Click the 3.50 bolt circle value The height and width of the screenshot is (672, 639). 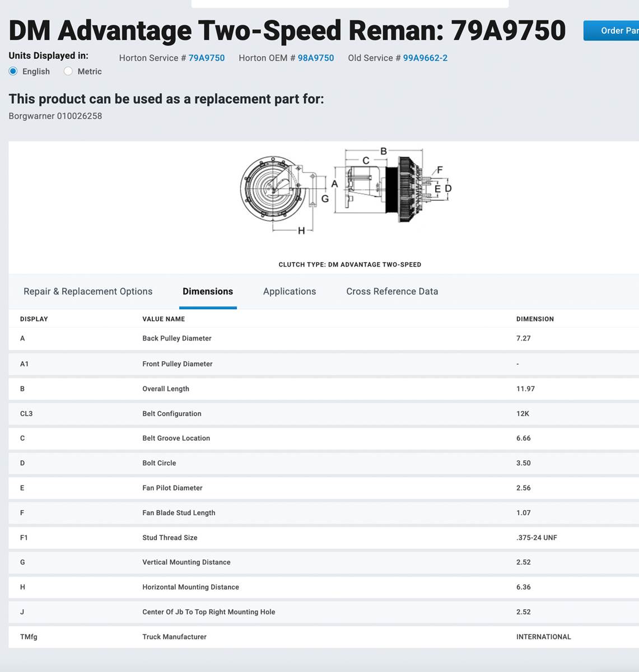click(x=524, y=463)
